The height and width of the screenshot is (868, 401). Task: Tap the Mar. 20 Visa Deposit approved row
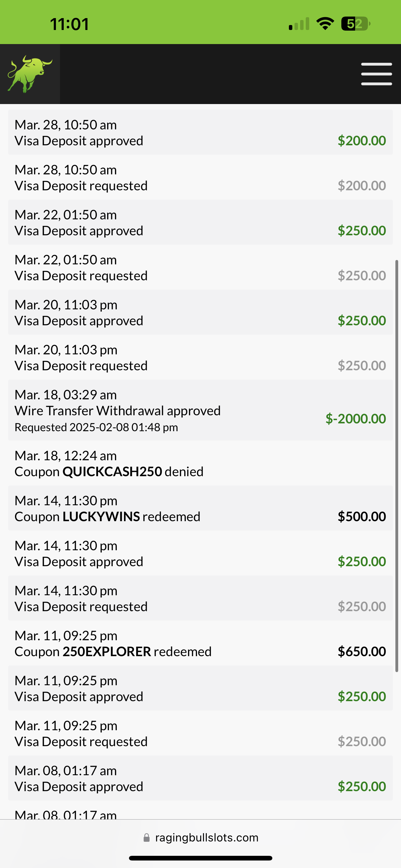pyautogui.click(x=200, y=312)
